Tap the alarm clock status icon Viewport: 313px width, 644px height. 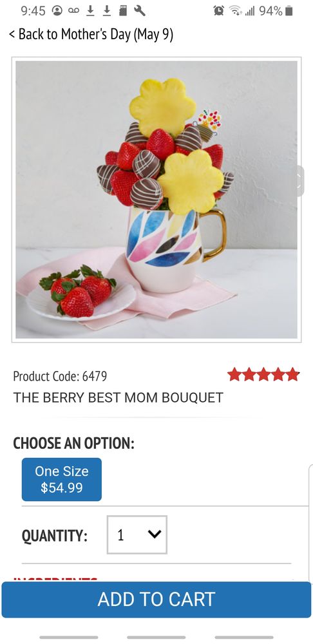(218, 11)
